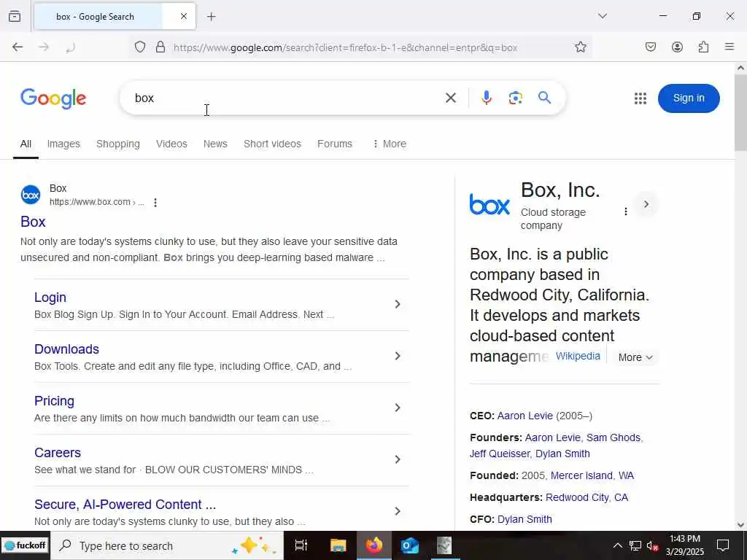
Task: Select the All results tab
Action: (26, 144)
